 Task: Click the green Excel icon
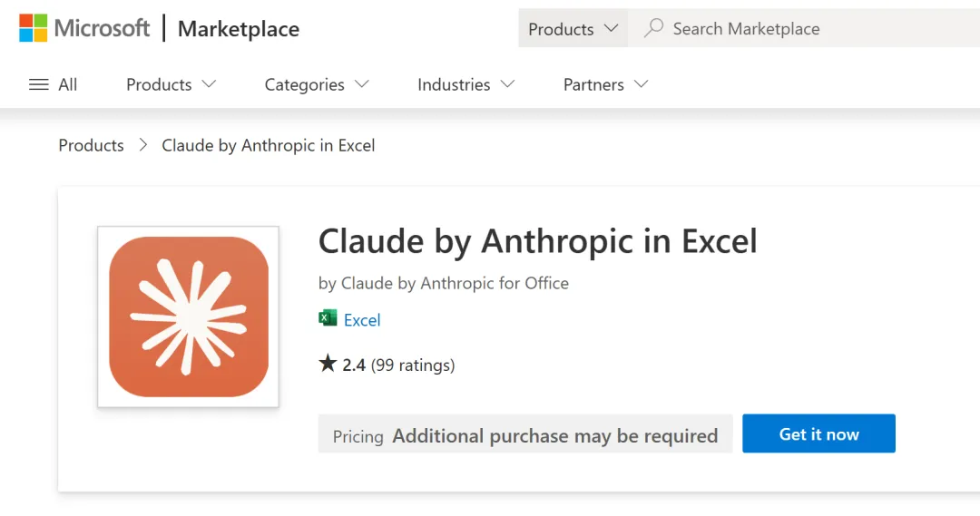[x=328, y=318]
